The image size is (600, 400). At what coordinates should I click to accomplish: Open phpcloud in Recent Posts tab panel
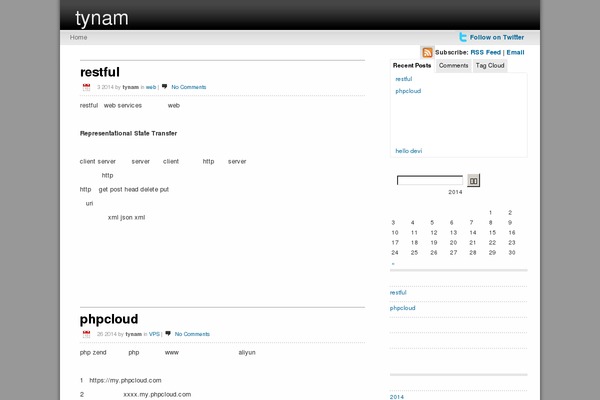pos(408,91)
